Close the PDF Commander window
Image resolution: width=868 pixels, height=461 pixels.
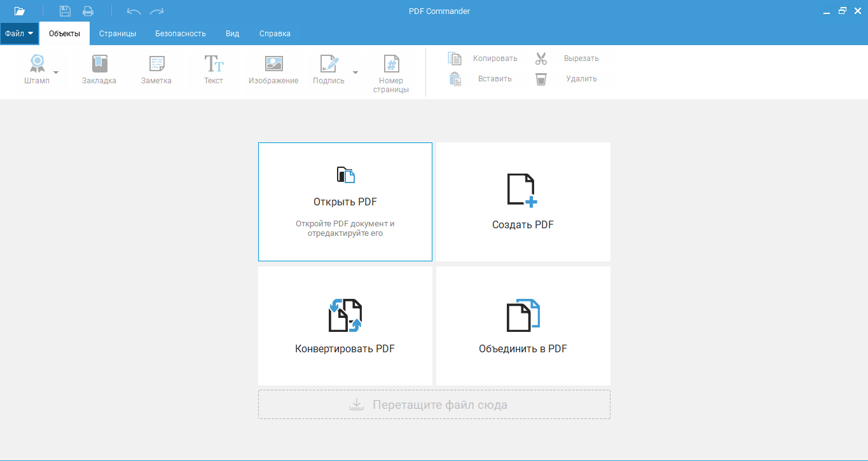click(x=857, y=11)
